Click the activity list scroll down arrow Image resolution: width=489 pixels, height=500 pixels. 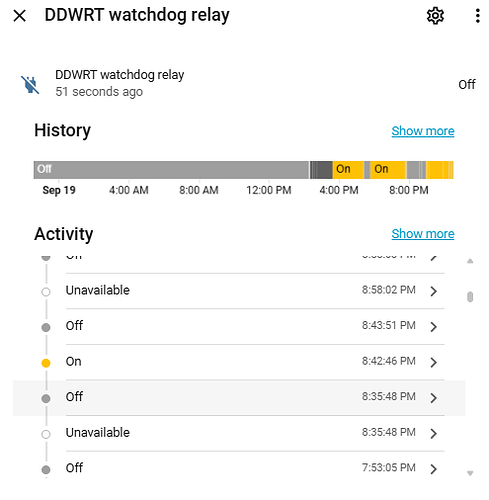tap(470, 473)
